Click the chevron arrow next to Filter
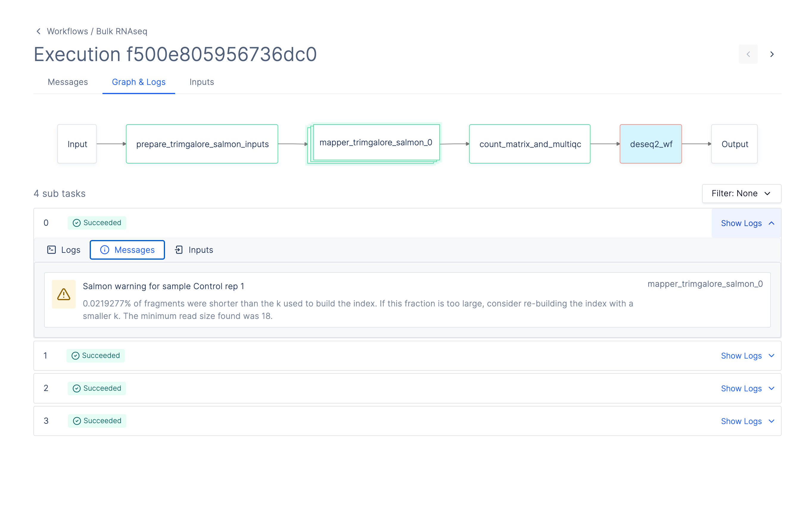This screenshot has width=812, height=514. point(768,194)
